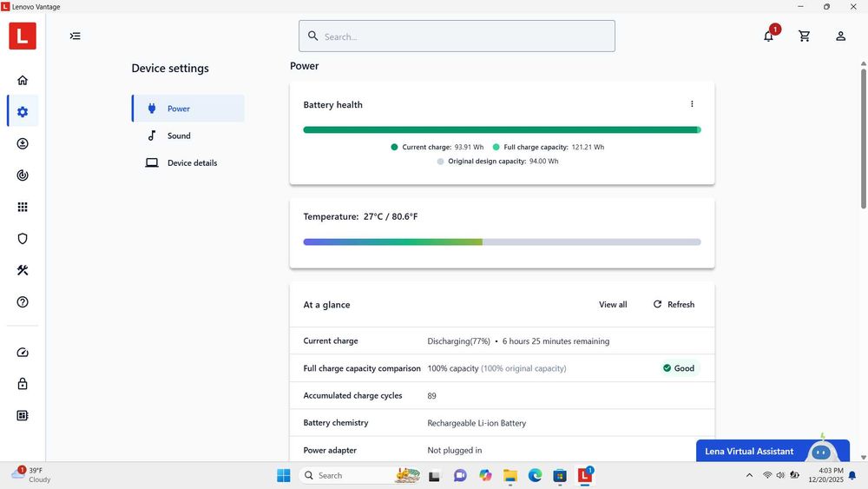Open the shopping cart icon
868x489 pixels.
click(x=805, y=36)
